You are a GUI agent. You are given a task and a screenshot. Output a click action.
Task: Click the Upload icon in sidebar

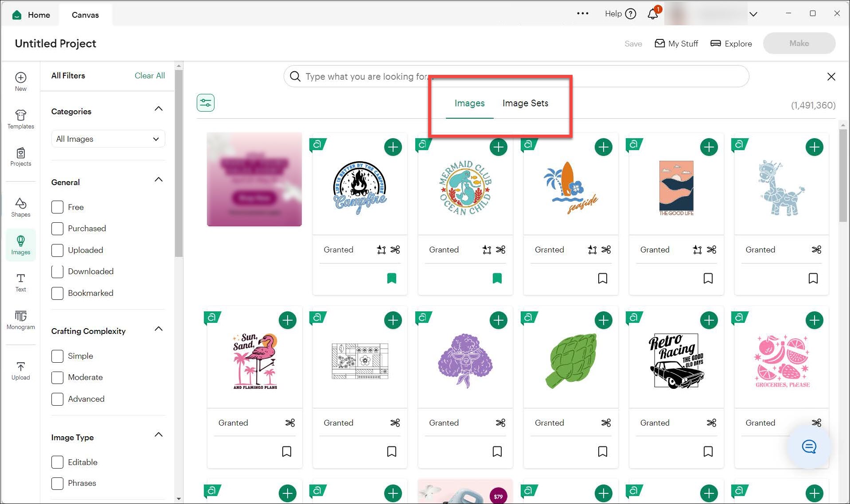pos(20,370)
